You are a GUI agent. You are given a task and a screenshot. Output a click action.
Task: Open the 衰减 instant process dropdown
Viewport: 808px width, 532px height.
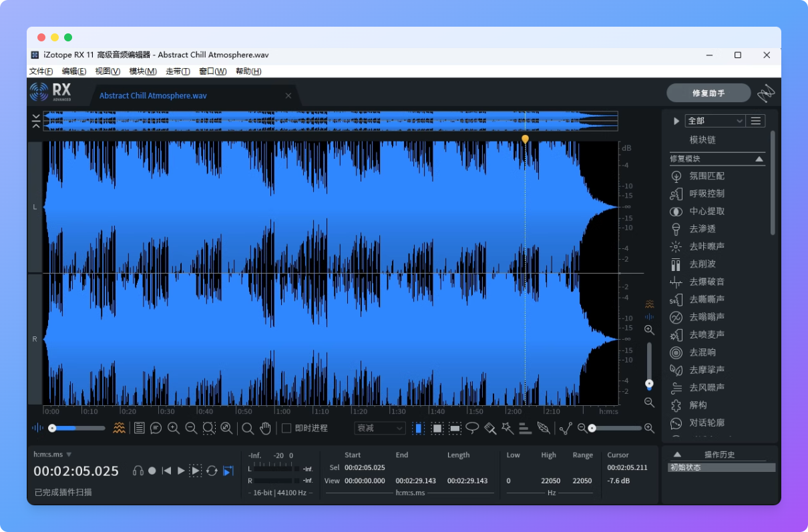point(380,428)
